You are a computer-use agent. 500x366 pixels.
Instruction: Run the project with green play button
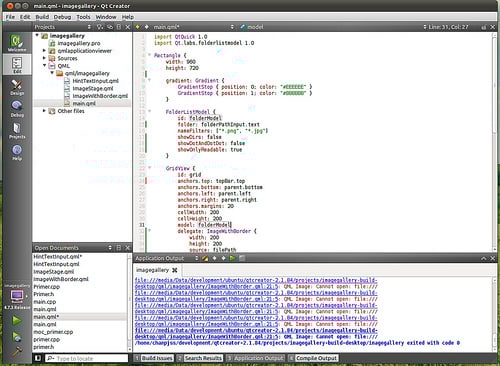point(17,321)
